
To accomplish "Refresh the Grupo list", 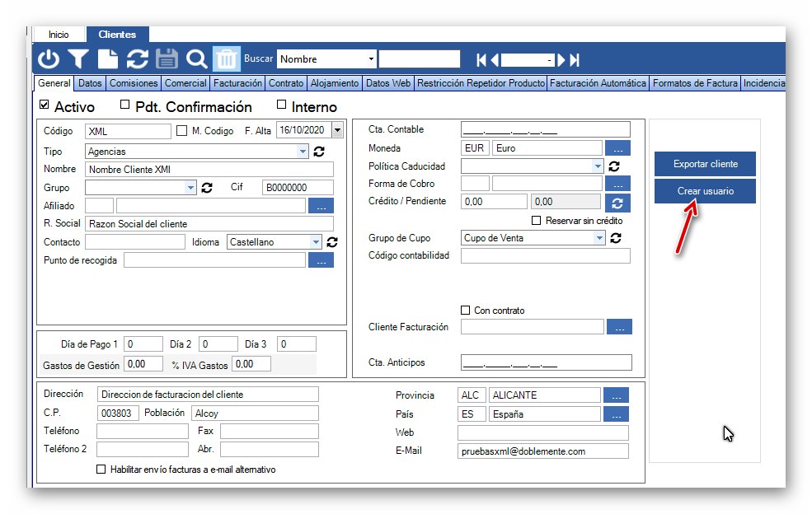I will 207,187.
